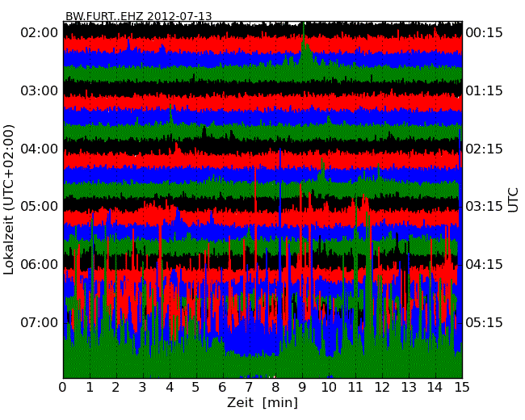Click x-axis tick label 7

tap(249, 387)
